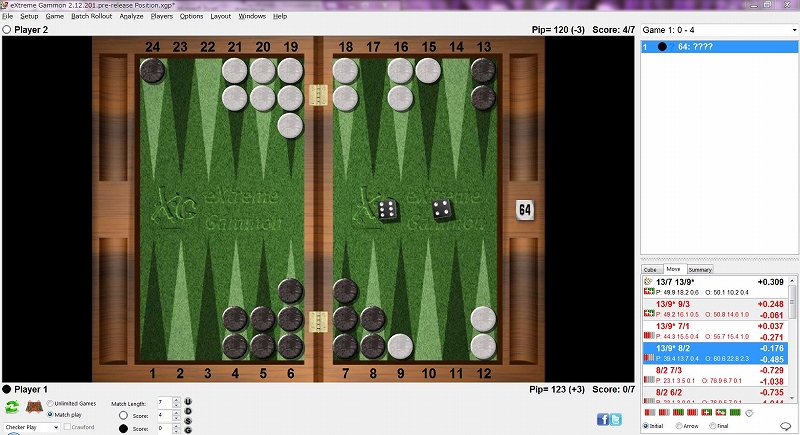The height and width of the screenshot is (435, 800).
Task: Toggle the Crawford checkbox
Action: tap(67, 427)
